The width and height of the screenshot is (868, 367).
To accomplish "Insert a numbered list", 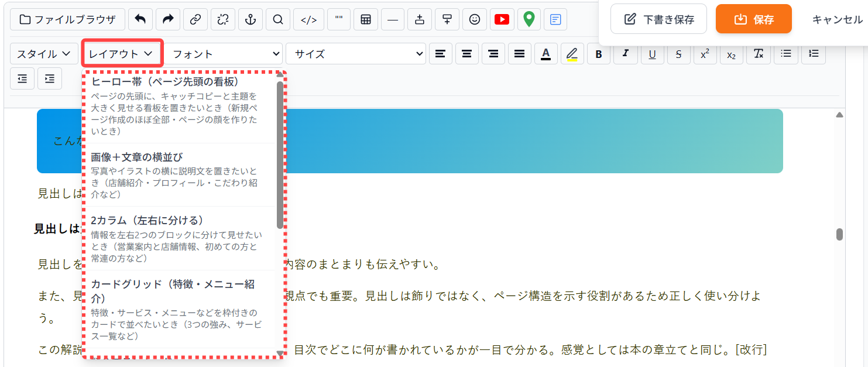I will tap(813, 54).
